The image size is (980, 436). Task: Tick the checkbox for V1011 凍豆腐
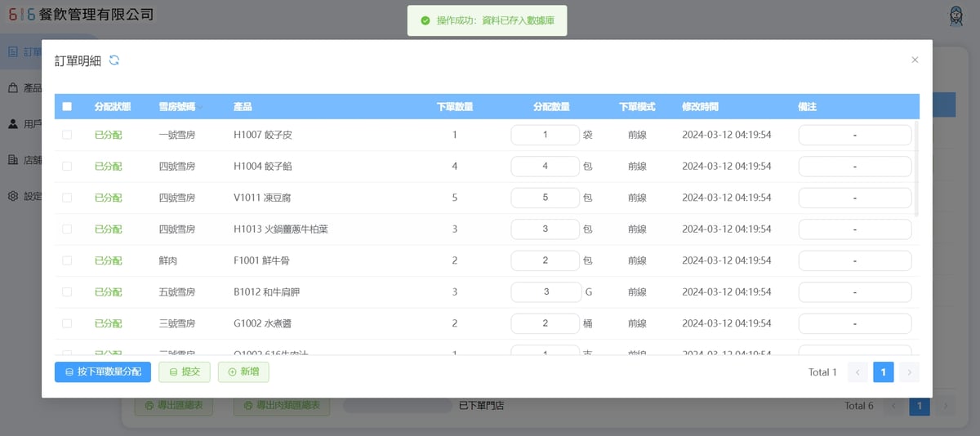click(x=67, y=198)
